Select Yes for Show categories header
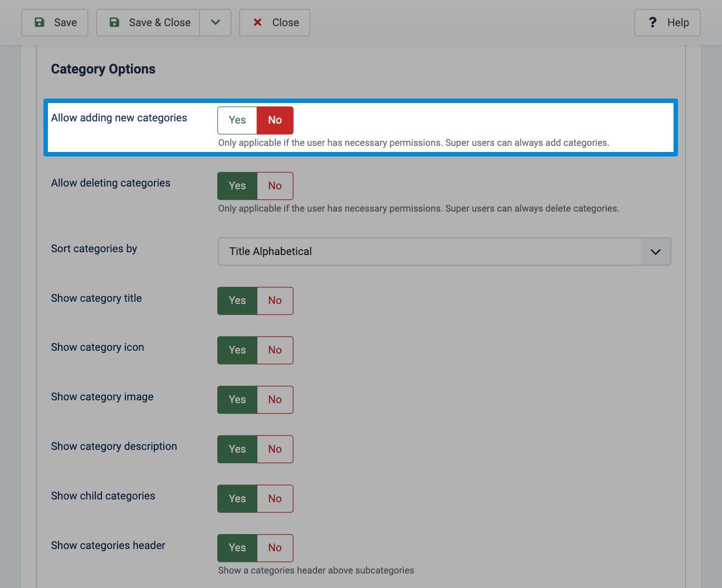Viewport: 722px width, 588px height. (x=237, y=548)
